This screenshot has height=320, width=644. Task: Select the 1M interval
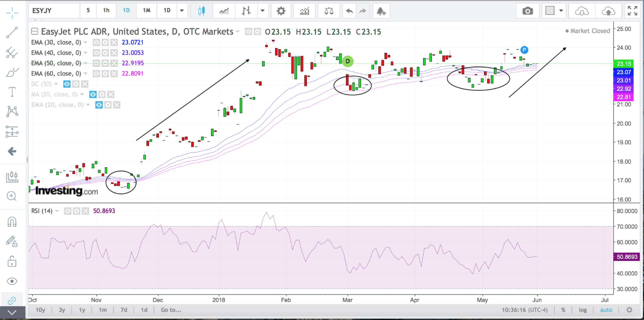tap(147, 11)
